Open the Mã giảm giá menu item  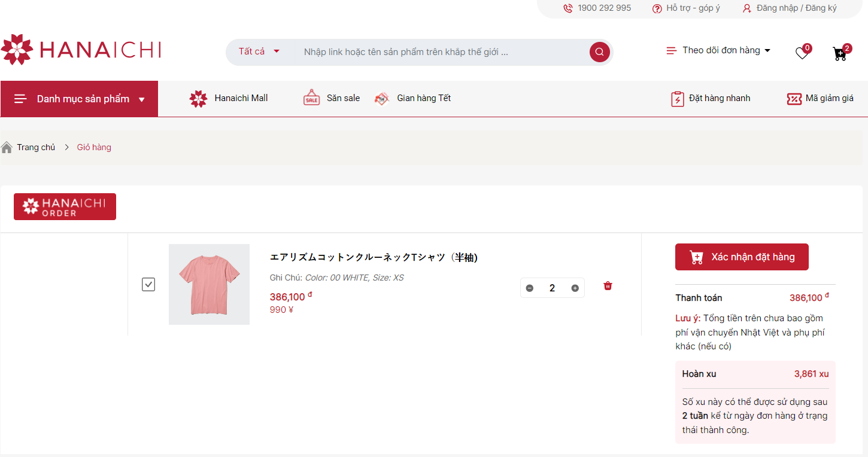click(x=820, y=99)
